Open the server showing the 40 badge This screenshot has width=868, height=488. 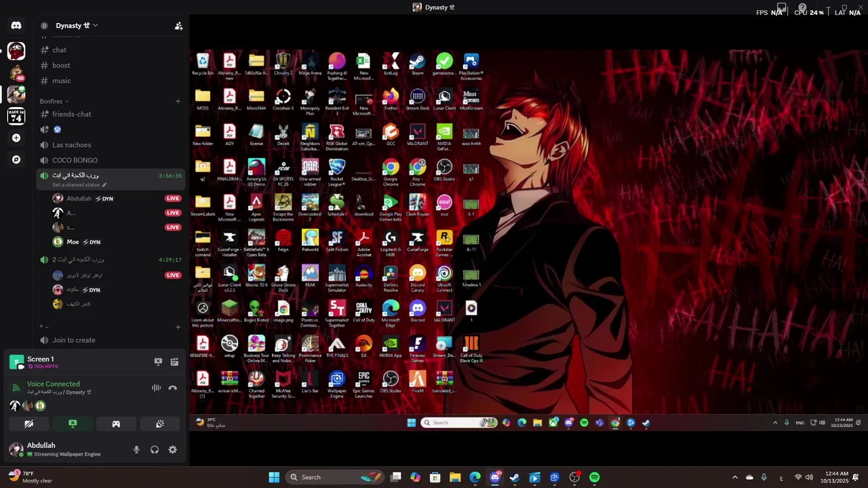coord(16,73)
